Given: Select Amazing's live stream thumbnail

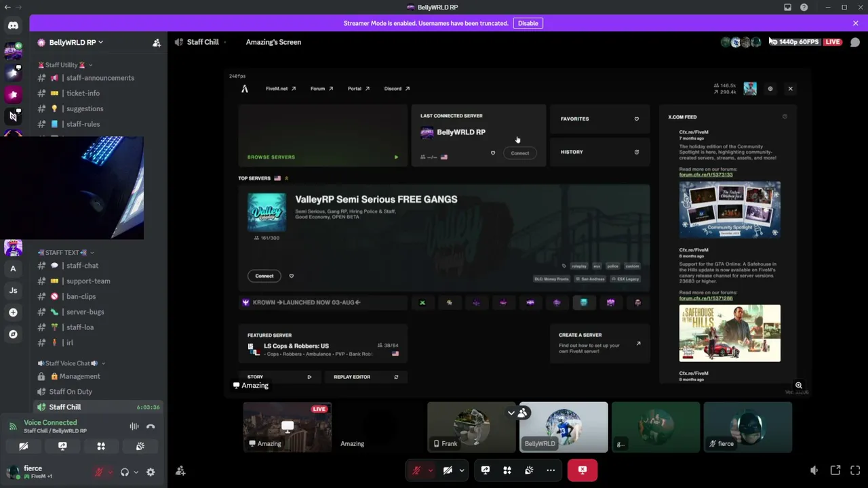Looking at the screenshot, I should pos(288,427).
